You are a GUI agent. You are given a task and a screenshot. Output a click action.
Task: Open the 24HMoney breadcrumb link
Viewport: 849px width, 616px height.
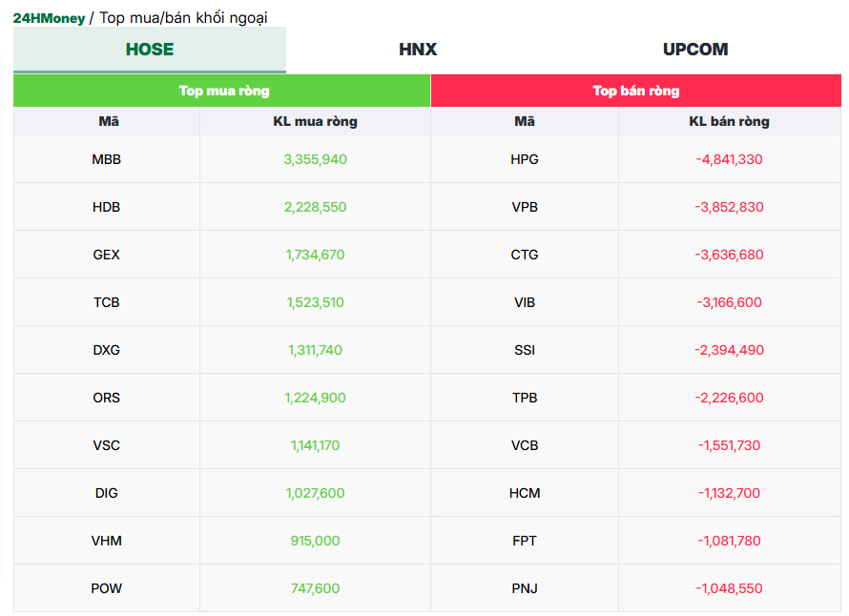point(49,18)
